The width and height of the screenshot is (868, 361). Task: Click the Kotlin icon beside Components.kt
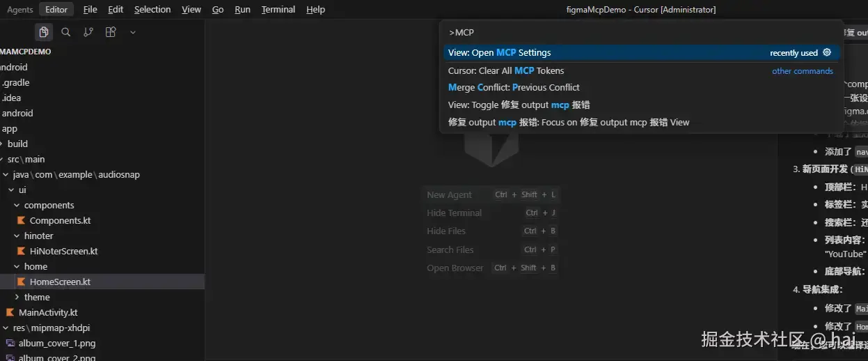[22, 221]
